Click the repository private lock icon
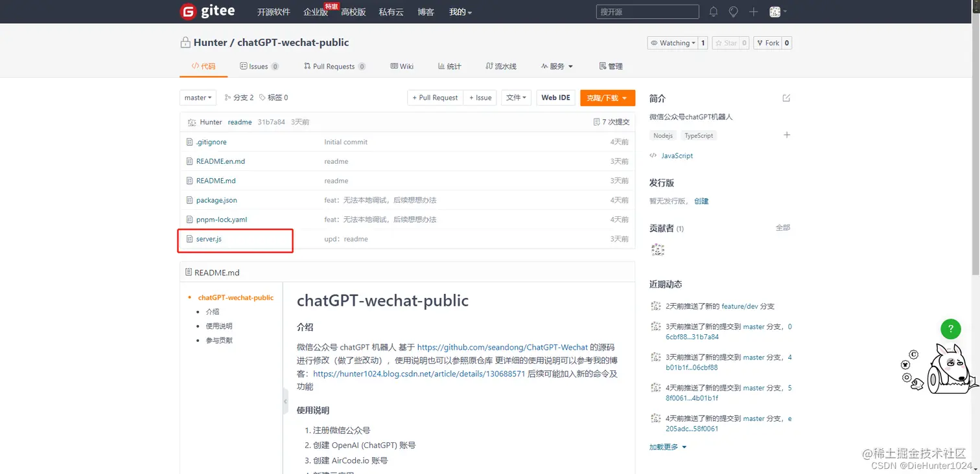Screen dimensions: 980x474 [185, 43]
